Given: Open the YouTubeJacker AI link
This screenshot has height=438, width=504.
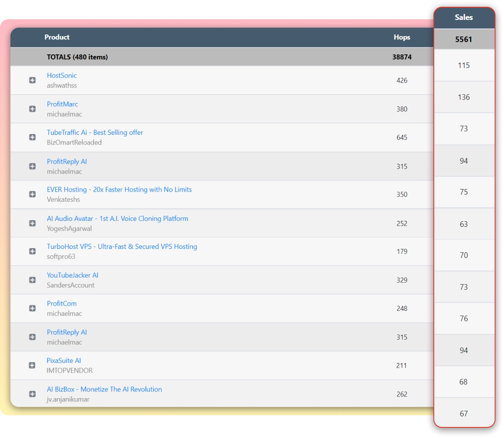Looking at the screenshot, I should click(73, 275).
